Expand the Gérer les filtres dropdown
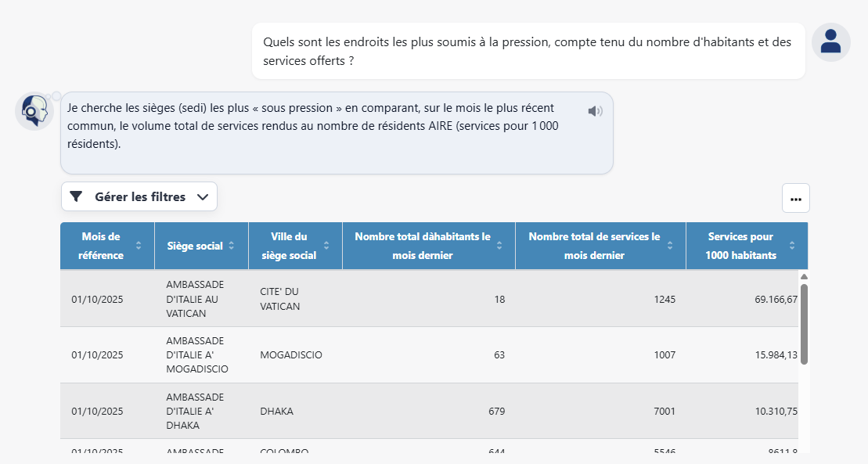868x464 pixels. pos(139,196)
